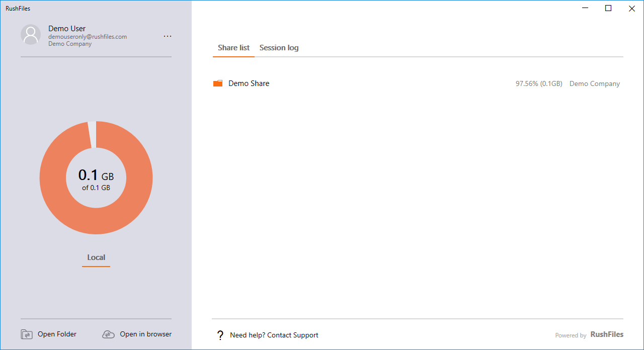The image size is (644, 350).
Task: Click Demo Company under the user email
Action: 70,44
